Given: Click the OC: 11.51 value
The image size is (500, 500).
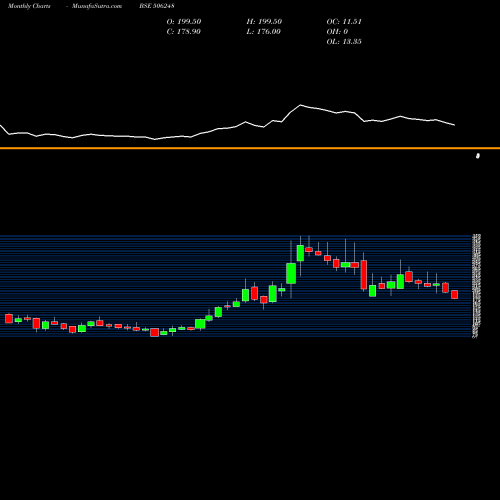Looking at the screenshot, I should pyautogui.click(x=344, y=22).
